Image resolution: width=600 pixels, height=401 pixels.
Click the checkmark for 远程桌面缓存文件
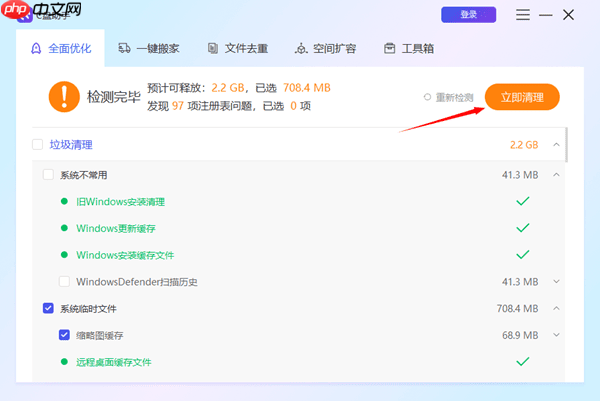tap(523, 362)
